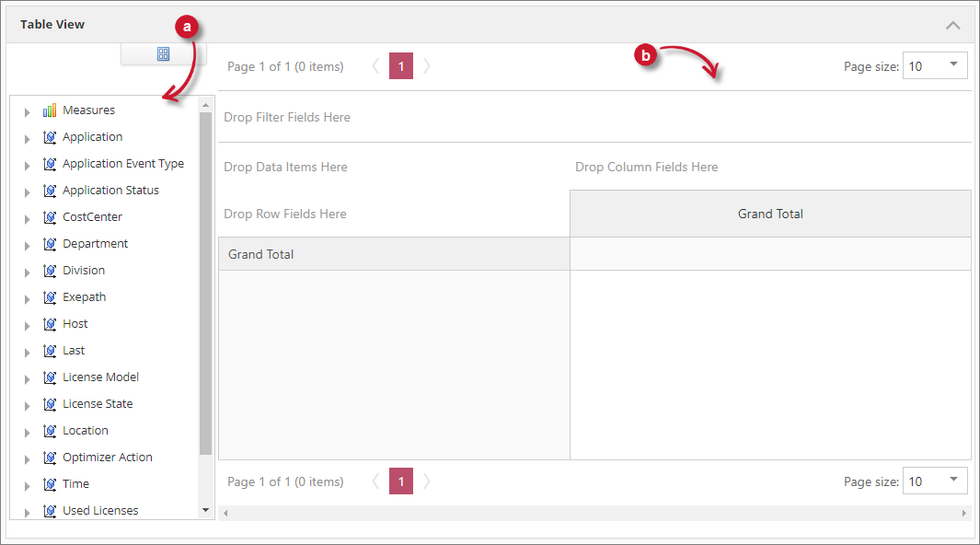Click the Measures bar chart icon

click(x=50, y=110)
